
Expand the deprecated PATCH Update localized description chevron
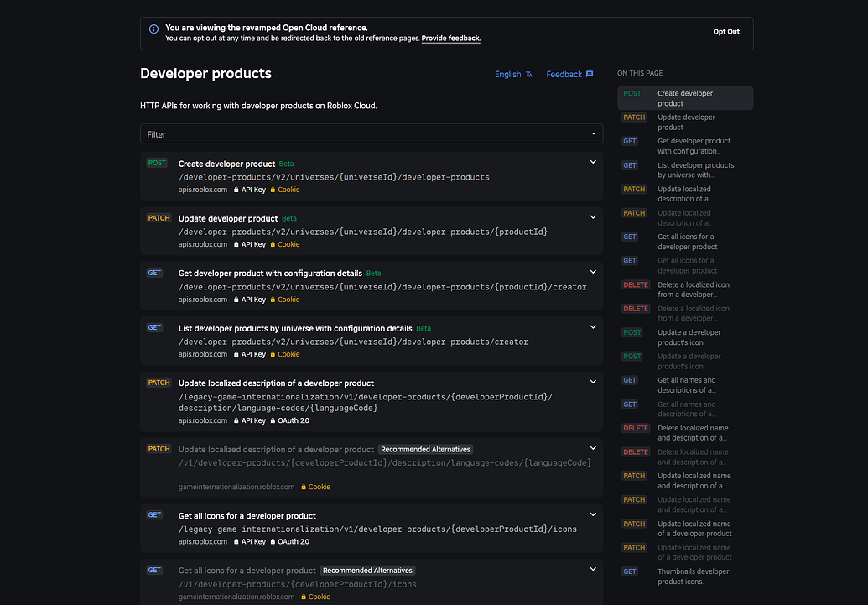tap(593, 447)
